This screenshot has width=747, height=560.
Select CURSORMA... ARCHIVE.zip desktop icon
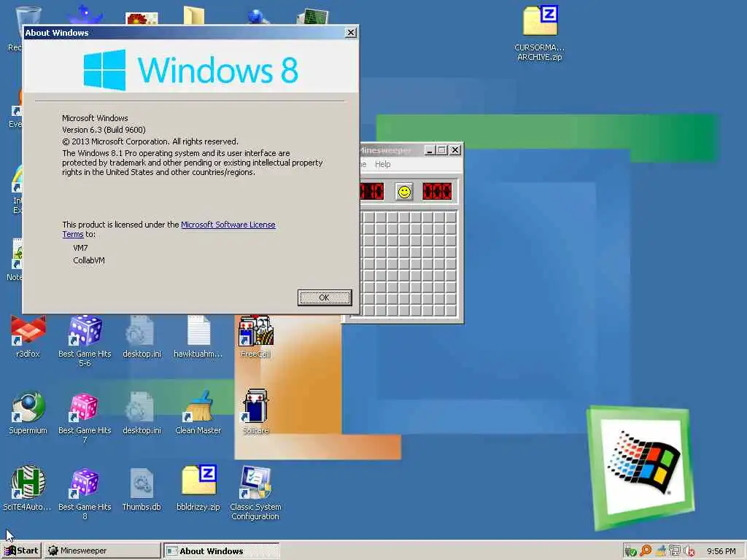pyautogui.click(x=540, y=34)
